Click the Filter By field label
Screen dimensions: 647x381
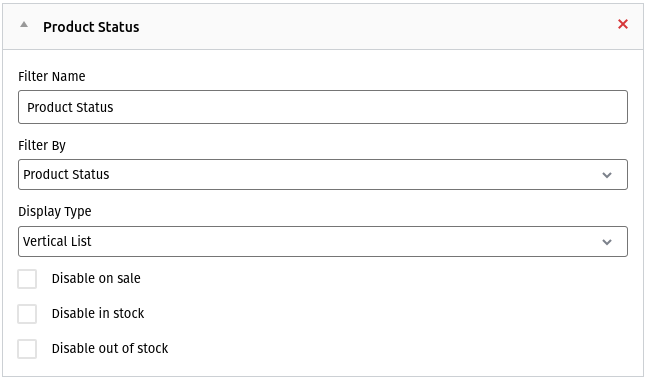[42, 146]
